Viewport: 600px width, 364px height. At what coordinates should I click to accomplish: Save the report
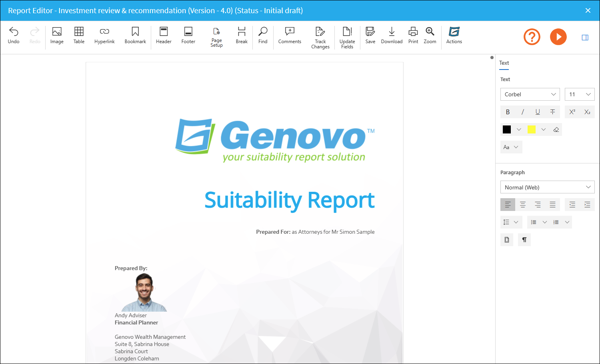point(370,36)
